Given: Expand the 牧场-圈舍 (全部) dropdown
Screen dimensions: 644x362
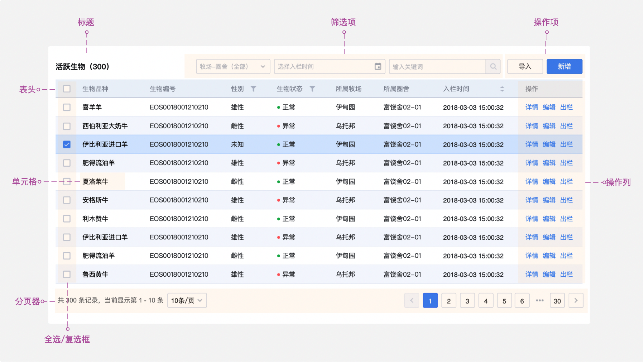Looking at the screenshot, I should pyautogui.click(x=233, y=67).
